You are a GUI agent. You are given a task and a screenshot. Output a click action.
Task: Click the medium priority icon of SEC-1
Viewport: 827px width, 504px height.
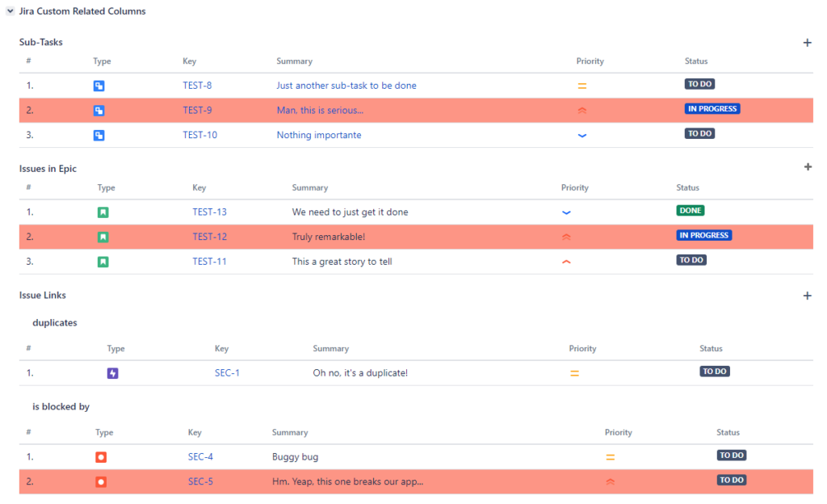(574, 373)
